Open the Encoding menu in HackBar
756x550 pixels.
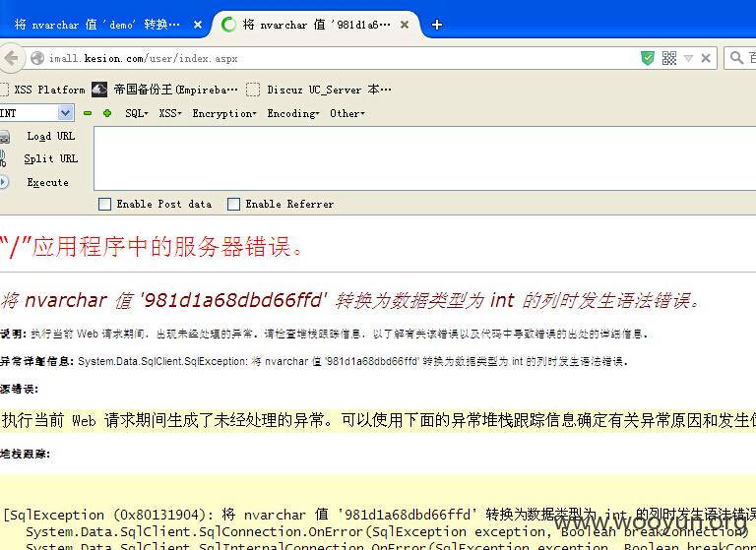coord(293,113)
